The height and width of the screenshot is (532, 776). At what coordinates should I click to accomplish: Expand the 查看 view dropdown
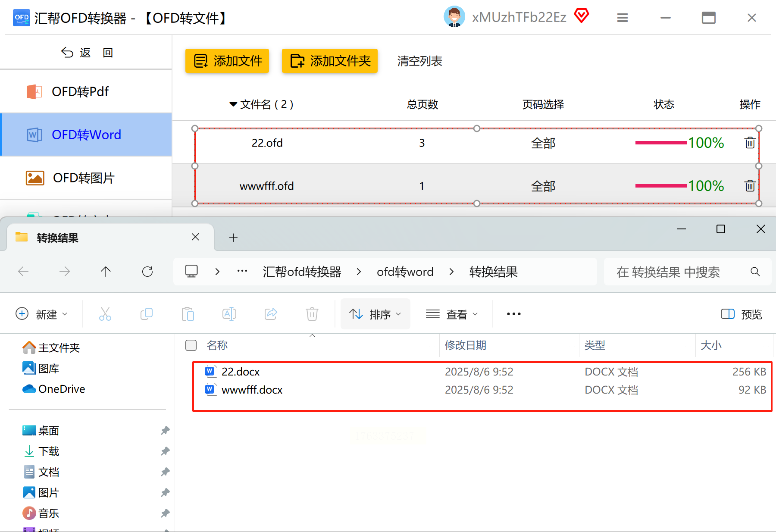click(451, 314)
